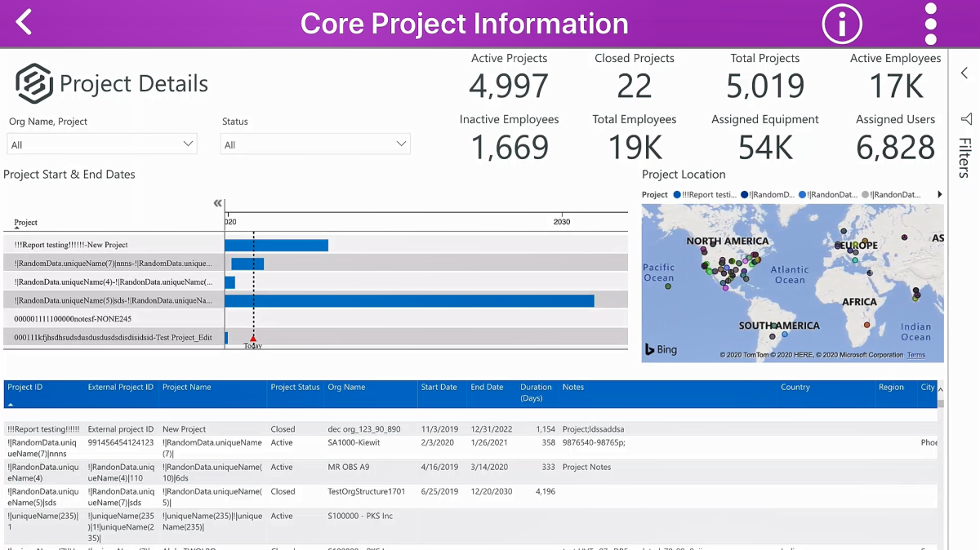Collapse Gantt project list with double chevron
The image size is (980, 550).
tap(217, 203)
